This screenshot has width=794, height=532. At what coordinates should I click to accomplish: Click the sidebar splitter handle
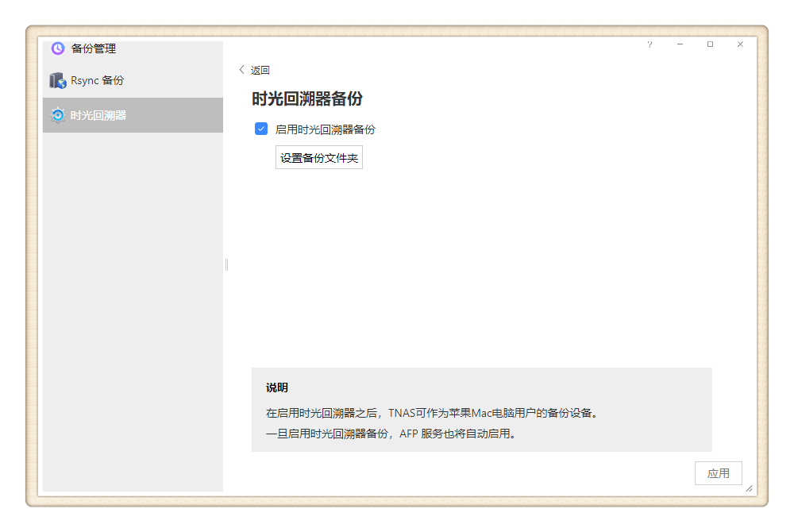pyautogui.click(x=226, y=264)
